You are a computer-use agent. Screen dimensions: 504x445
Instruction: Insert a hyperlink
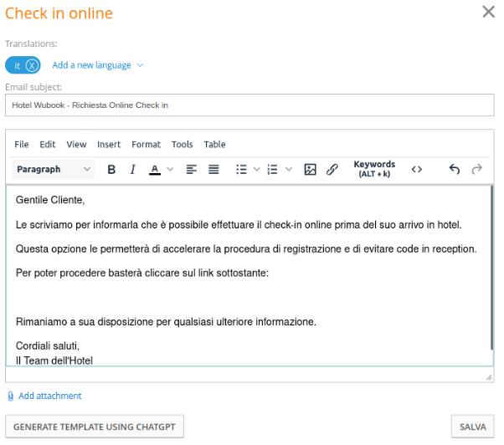coord(332,169)
